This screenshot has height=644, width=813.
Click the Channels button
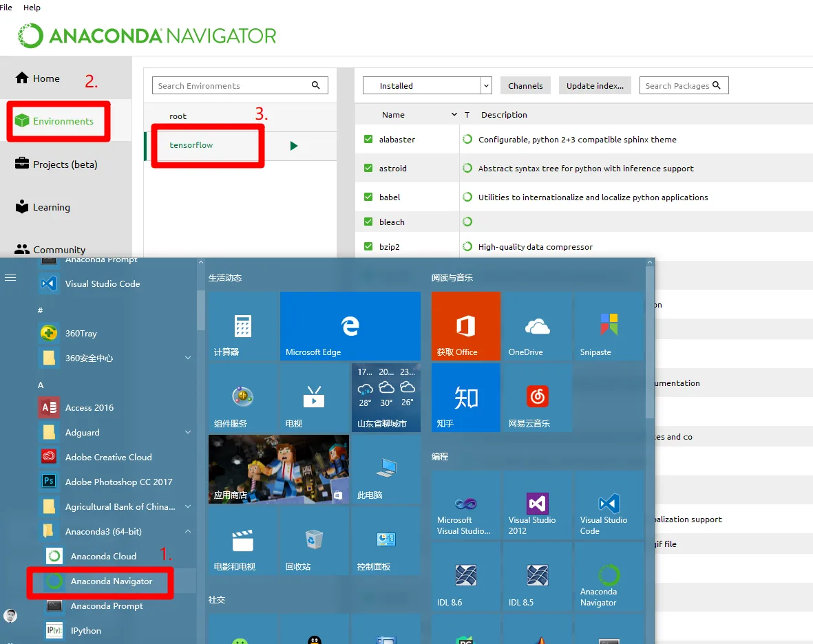point(525,85)
